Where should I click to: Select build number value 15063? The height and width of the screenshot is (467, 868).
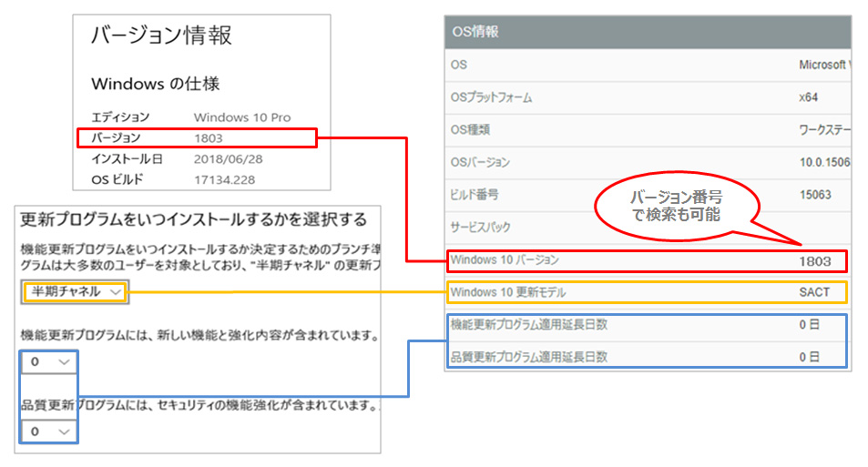coord(815,195)
